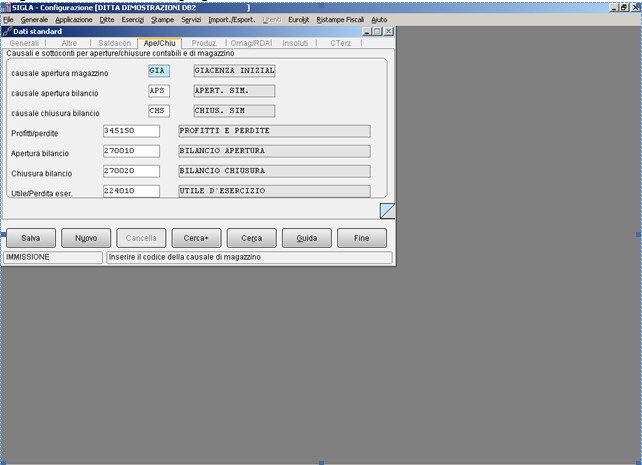
Task: Click the status message about codice causale di magazzino
Action: point(249,257)
